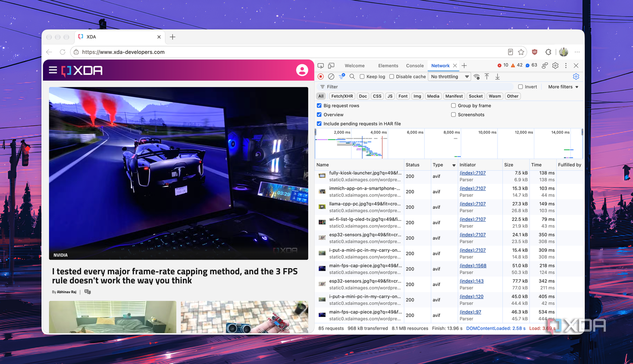Toggle device emulation icon in DevTools
The height and width of the screenshot is (364, 633).
click(x=331, y=66)
